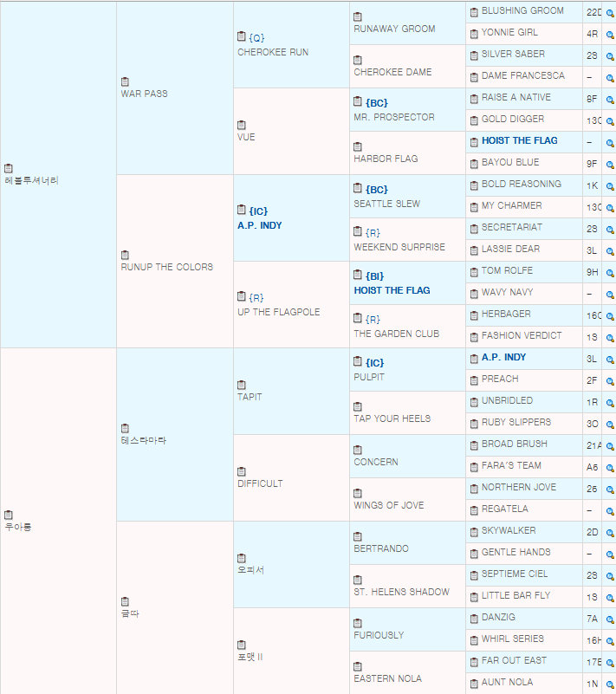
Task: Open the magnifier icon in the REGATELA row
Action: pyautogui.click(x=610, y=512)
